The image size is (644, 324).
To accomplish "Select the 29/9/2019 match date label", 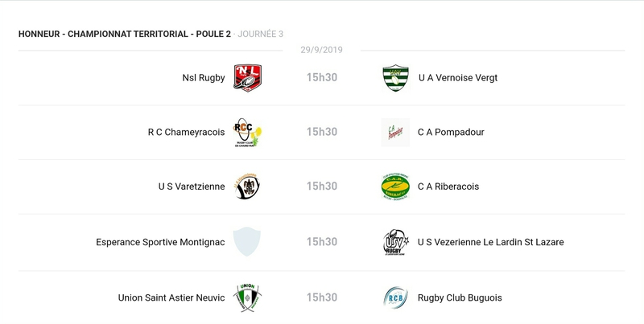I will click(322, 50).
